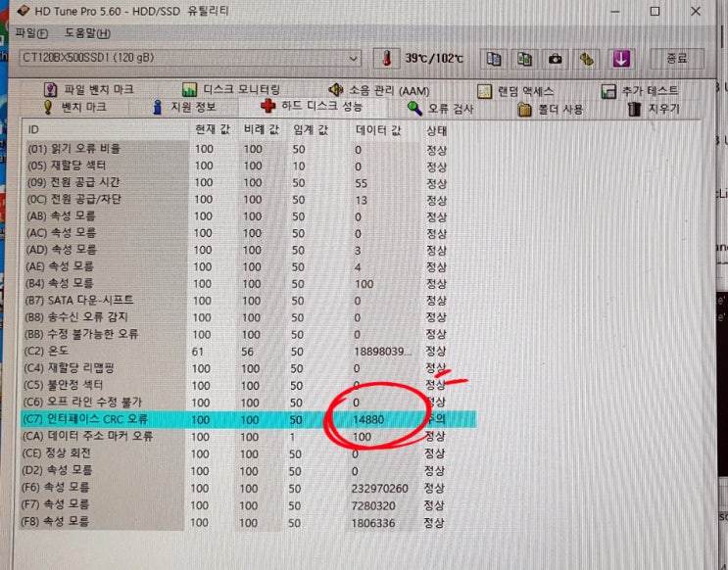Click the thermometer temperature icon

(x=386, y=59)
